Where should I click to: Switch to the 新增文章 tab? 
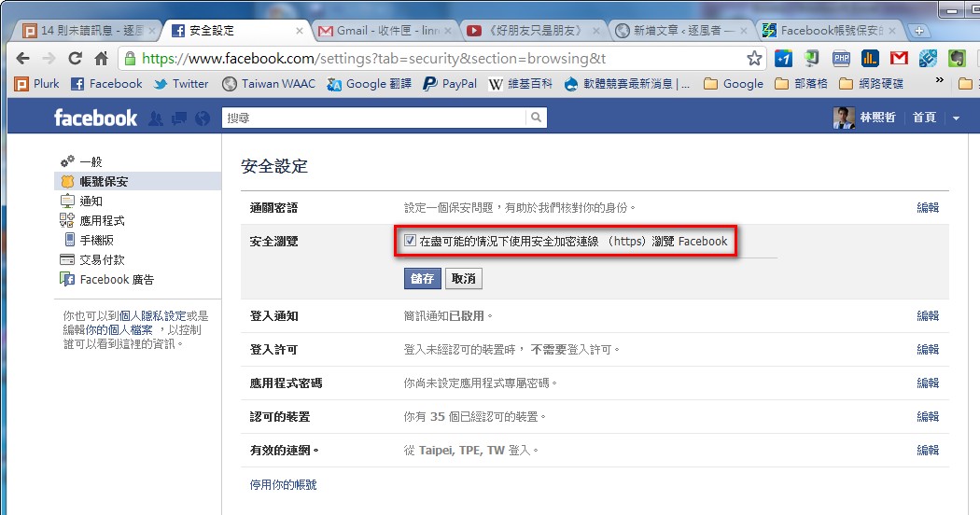click(679, 31)
